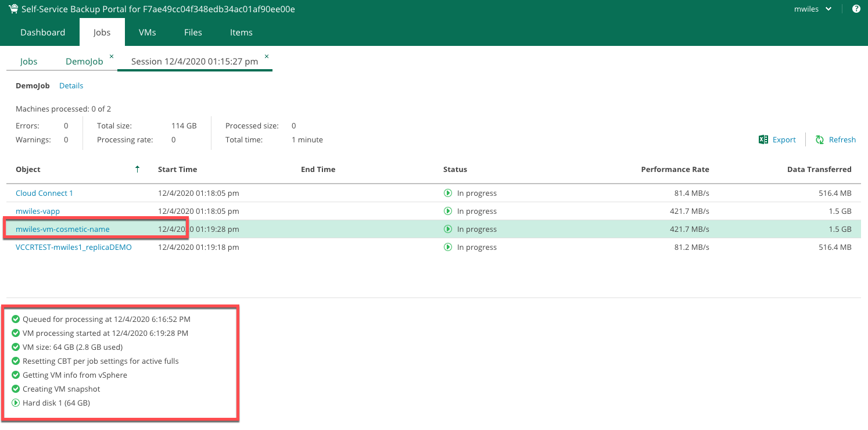Click the portal logo icon in header

13,9
